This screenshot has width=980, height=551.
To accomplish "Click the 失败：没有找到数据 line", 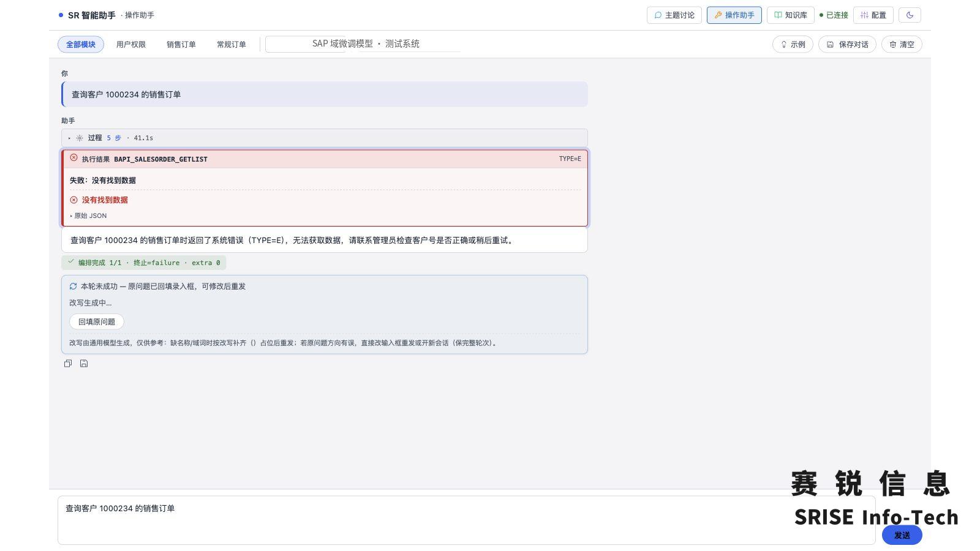I will pos(103,181).
